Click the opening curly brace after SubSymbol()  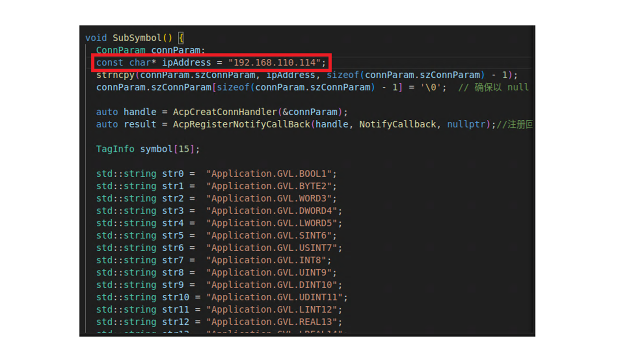[181, 38]
